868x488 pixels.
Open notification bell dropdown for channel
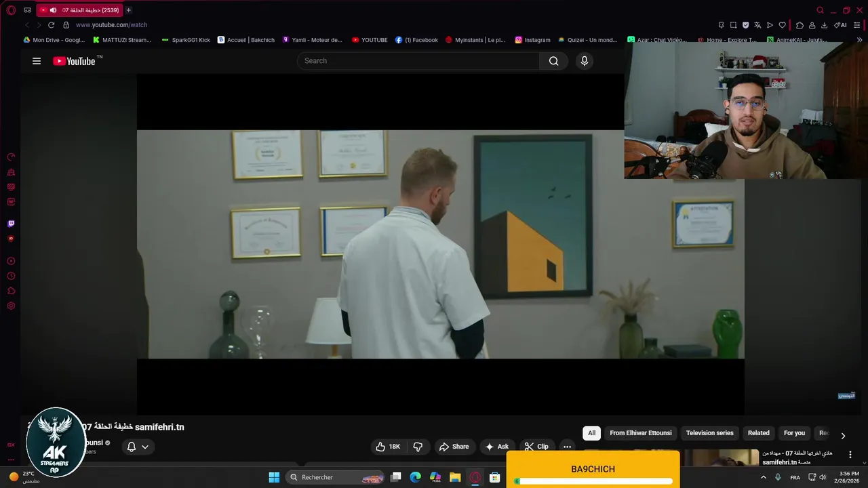click(138, 447)
